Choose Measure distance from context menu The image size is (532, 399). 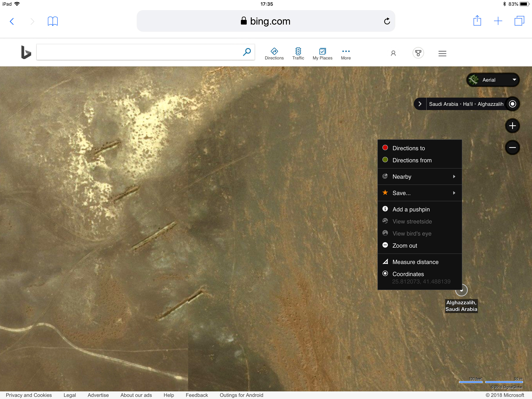click(x=415, y=262)
